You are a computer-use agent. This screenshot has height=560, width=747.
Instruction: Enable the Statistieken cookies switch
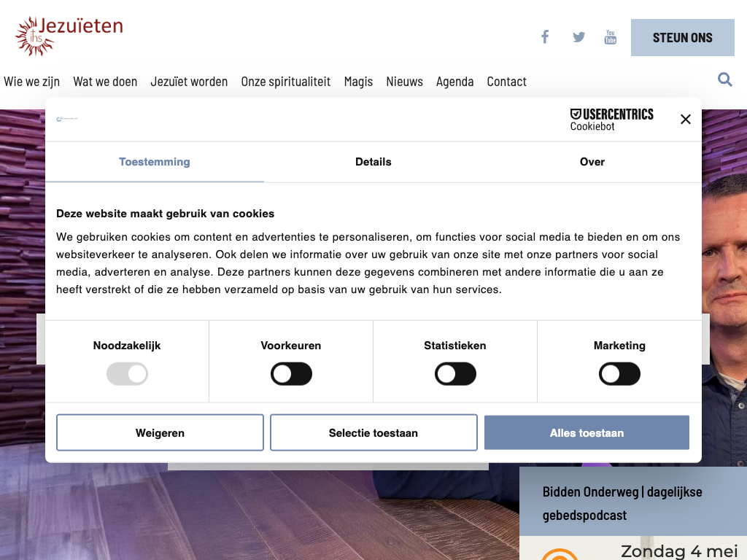(455, 374)
